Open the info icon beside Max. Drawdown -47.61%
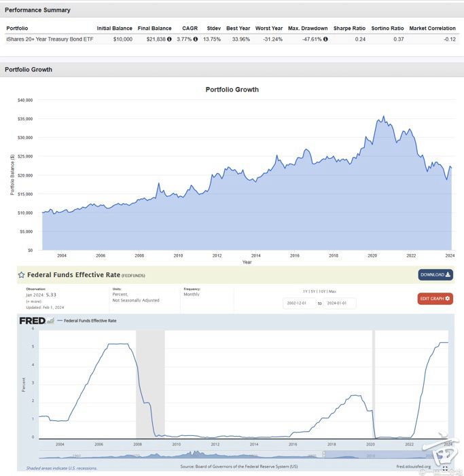Screen dimensions: 464x476 click(x=325, y=39)
